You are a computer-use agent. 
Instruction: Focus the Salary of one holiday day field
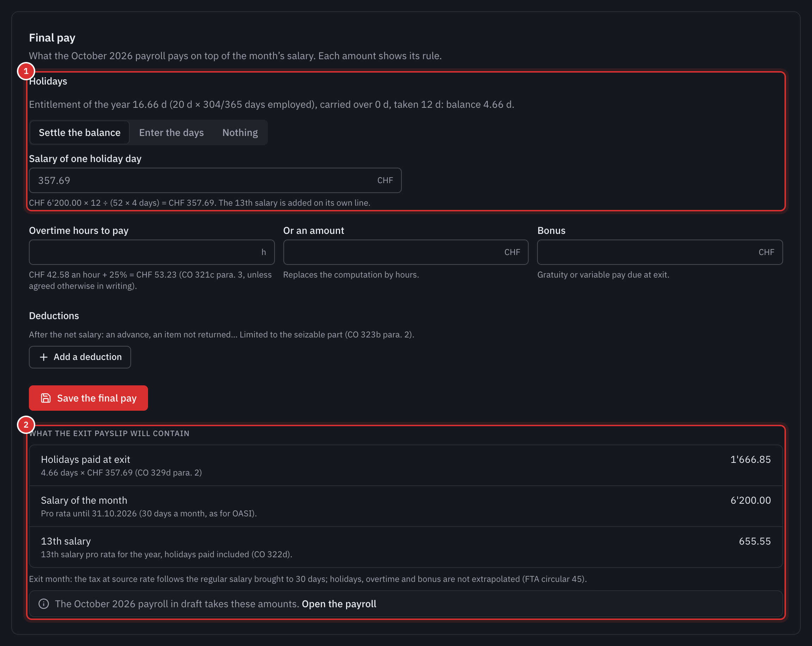[215, 180]
